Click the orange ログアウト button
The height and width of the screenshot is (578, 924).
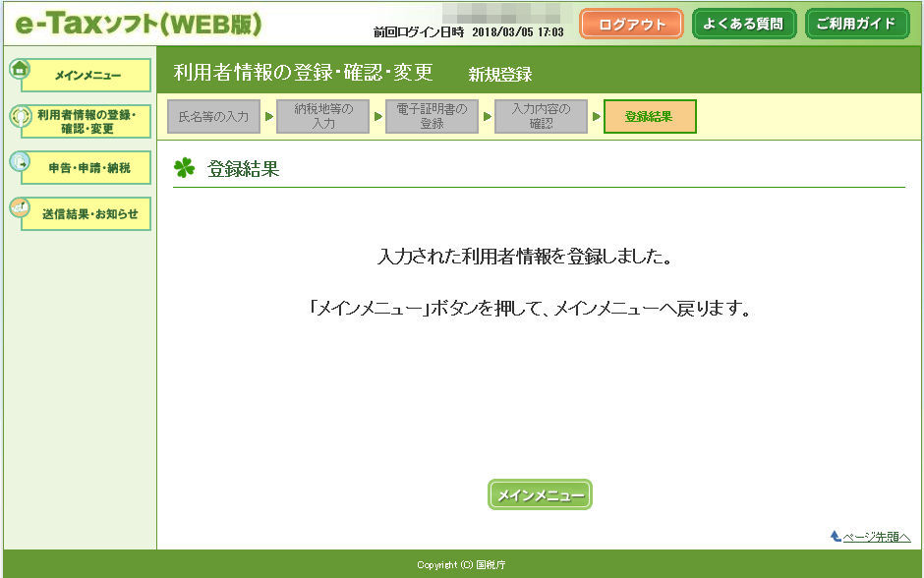coord(631,25)
